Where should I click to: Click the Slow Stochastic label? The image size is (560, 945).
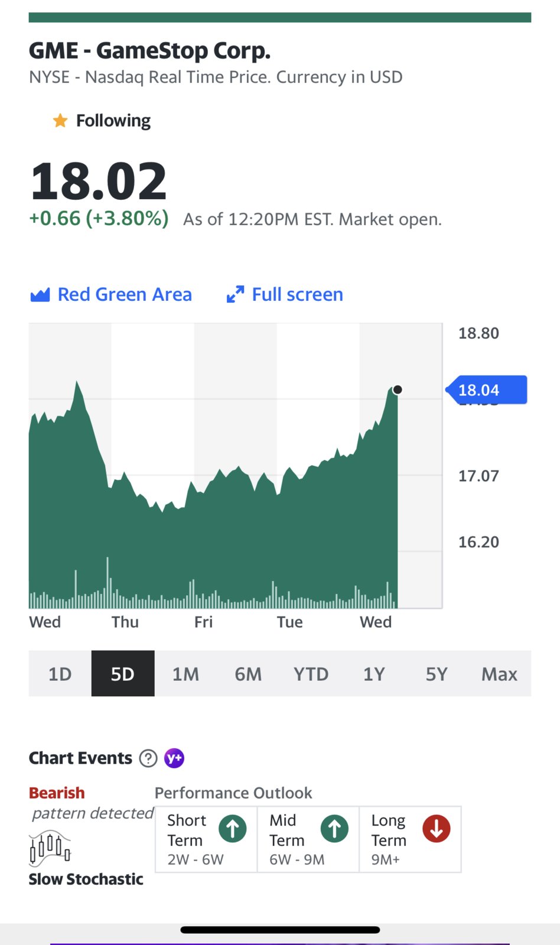coord(86,879)
